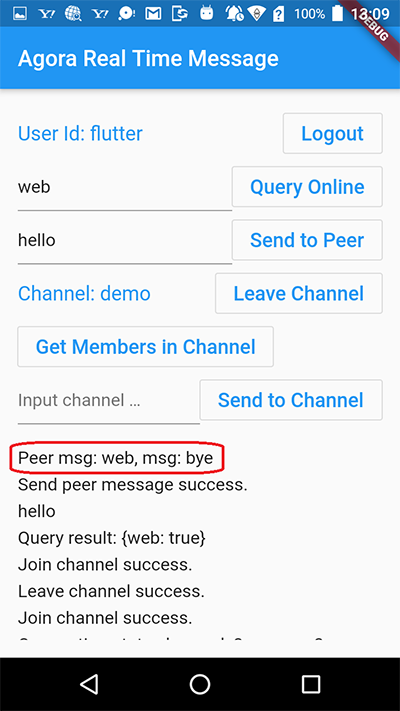Open recent apps with square button
The height and width of the screenshot is (711, 400).
click(x=311, y=684)
